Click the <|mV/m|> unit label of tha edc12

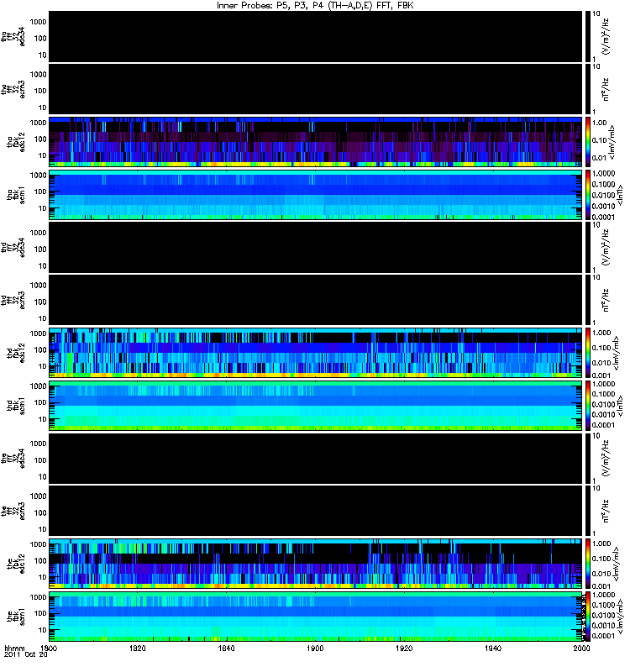click(x=612, y=143)
